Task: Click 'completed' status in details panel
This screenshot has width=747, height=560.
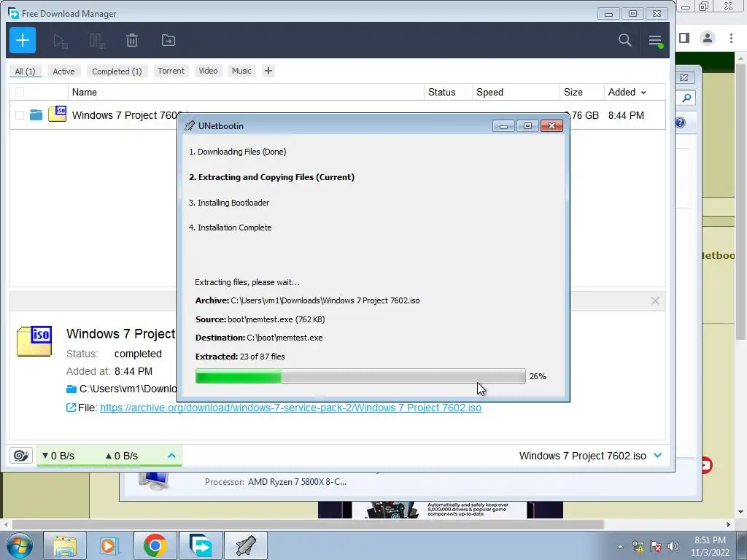Action: pos(138,354)
